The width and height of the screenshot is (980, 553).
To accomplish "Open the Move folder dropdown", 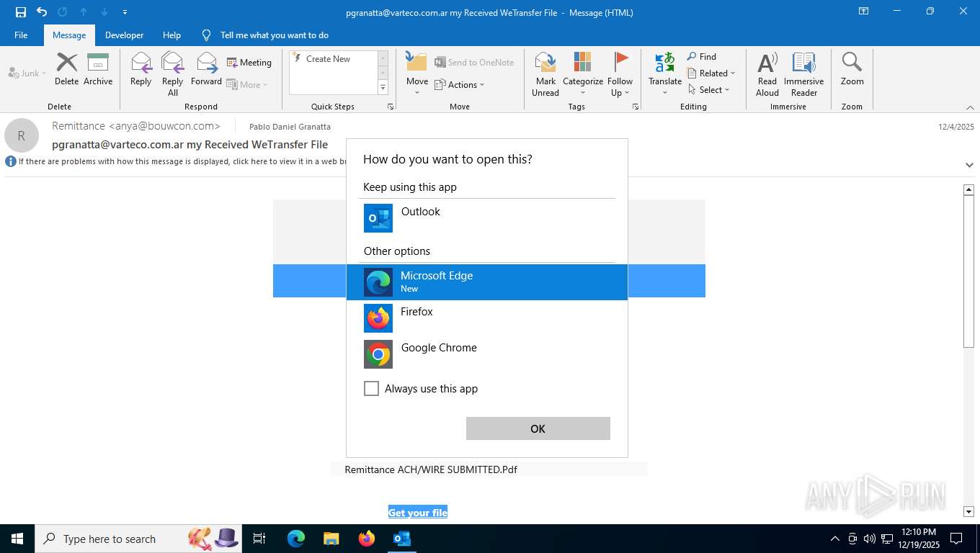I will click(417, 73).
